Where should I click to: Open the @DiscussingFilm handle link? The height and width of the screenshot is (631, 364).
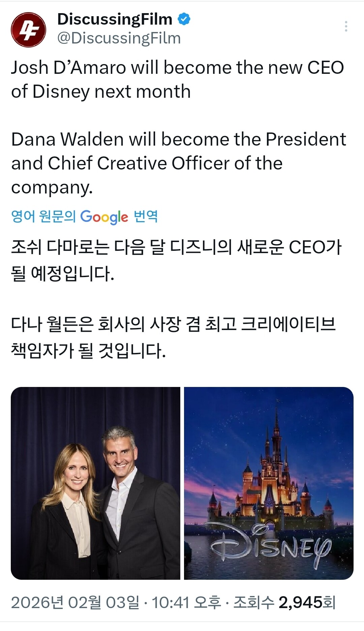119,38
